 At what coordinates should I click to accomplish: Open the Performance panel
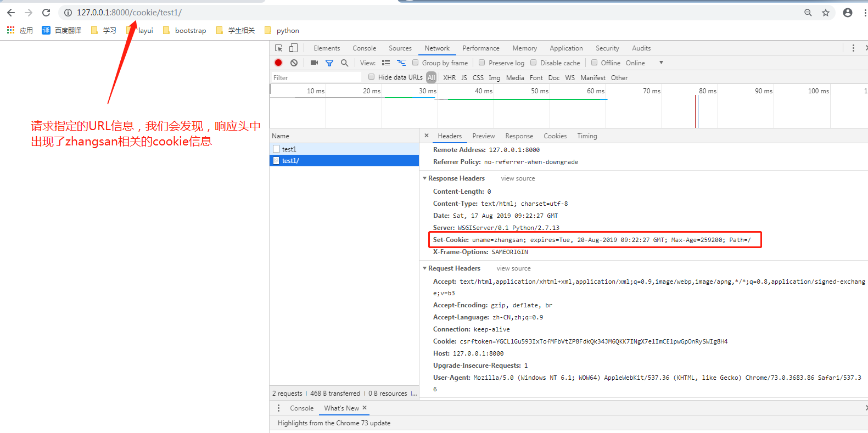click(x=481, y=48)
